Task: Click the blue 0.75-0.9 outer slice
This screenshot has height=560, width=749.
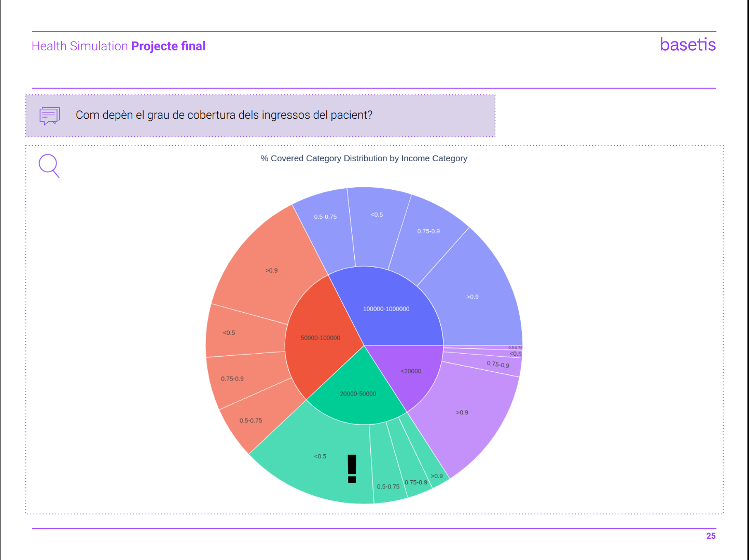Action: tap(428, 231)
